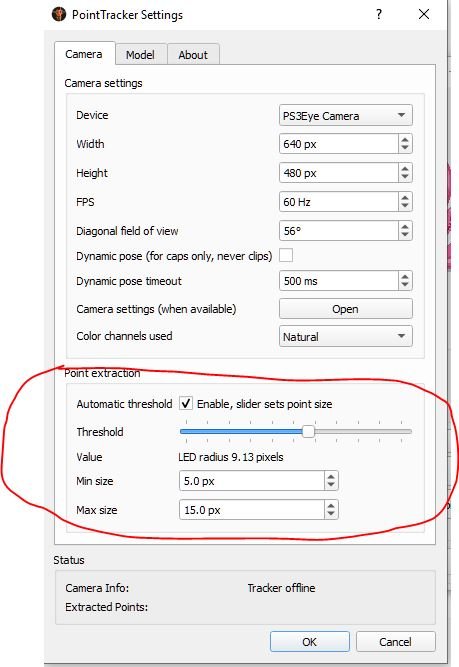Increase Width with the up arrow
Image resolution: width=459 pixels, height=667 pixels.
[x=405, y=140]
